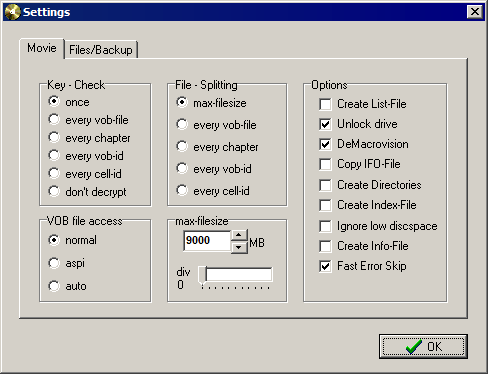488x374 pixels.
Task: Decrease max-filesize with the down spinner arrow
Action: (239, 247)
